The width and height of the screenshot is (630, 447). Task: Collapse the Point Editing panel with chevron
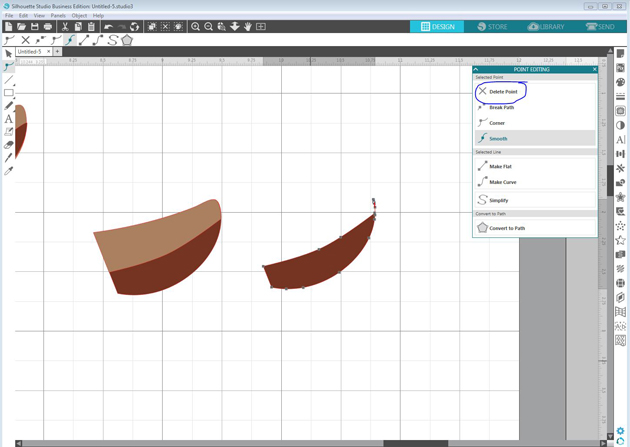click(477, 69)
